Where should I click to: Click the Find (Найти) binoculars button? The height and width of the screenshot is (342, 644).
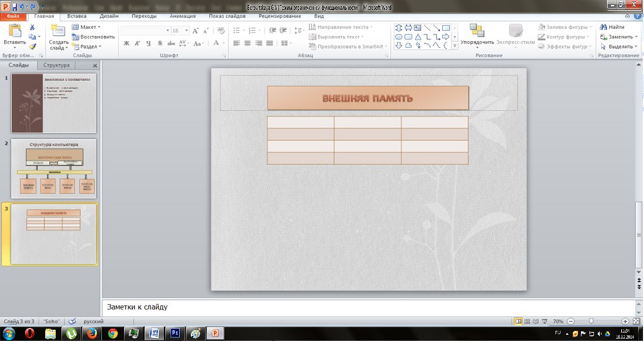click(x=611, y=27)
